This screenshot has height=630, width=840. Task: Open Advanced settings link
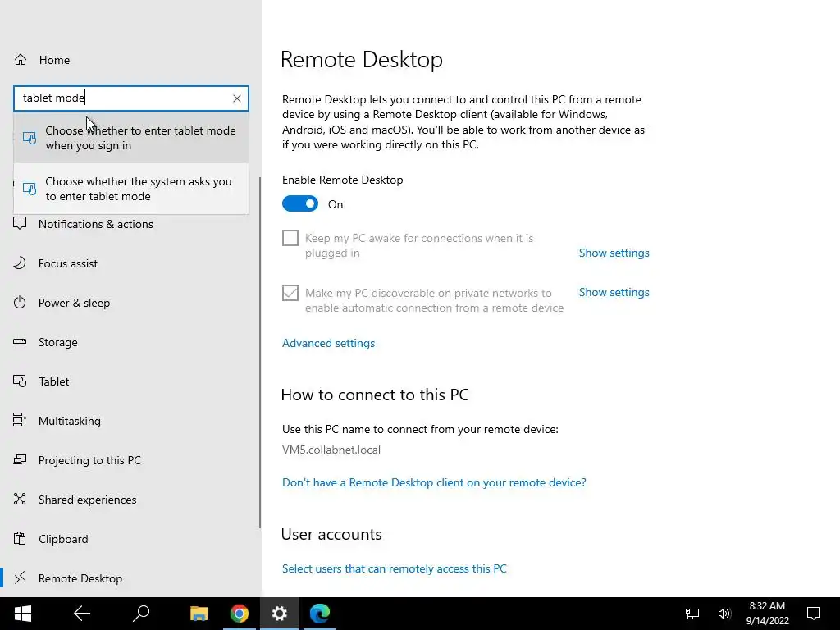click(328, 343)
